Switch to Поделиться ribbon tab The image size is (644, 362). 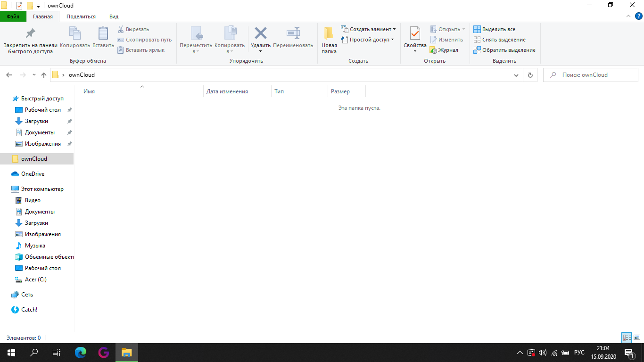click(x=81, y=16)
